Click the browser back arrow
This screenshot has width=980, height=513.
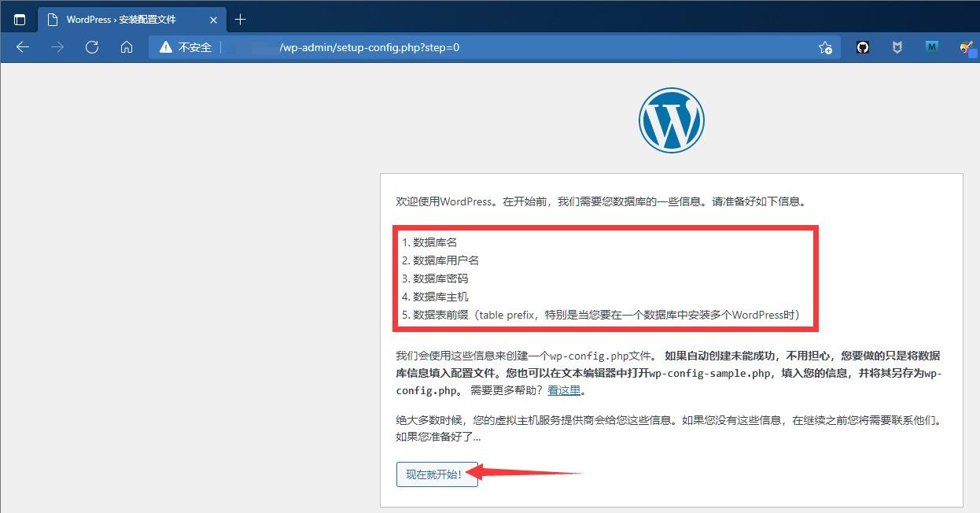point(23,47)
